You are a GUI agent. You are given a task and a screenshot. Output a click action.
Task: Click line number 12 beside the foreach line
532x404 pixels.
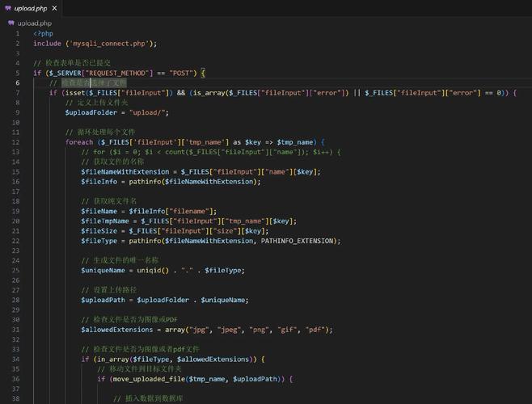[x=16, y=141]
